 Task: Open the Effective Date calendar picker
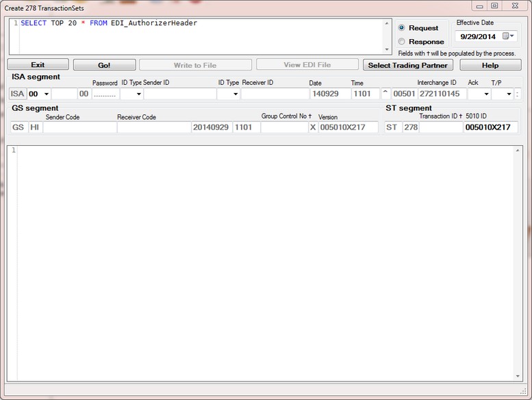(508, 36)
